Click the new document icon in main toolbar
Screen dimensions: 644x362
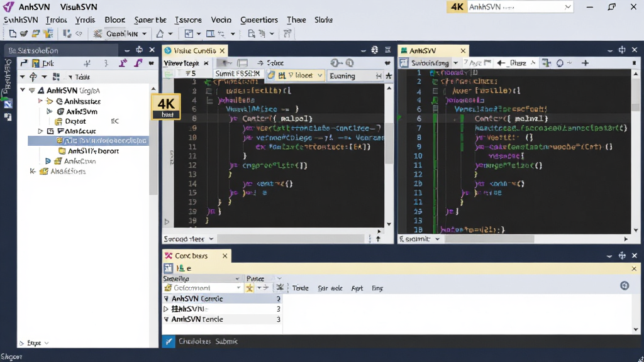(13, 34)
